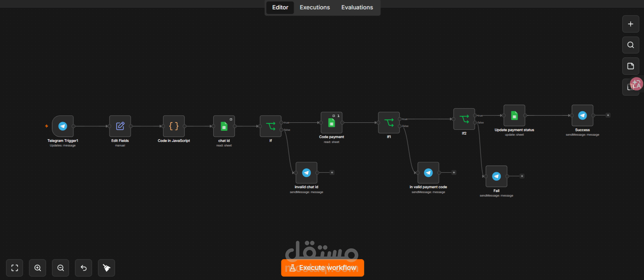Click the orange trigger lightning bolt icon

(47, 126)
